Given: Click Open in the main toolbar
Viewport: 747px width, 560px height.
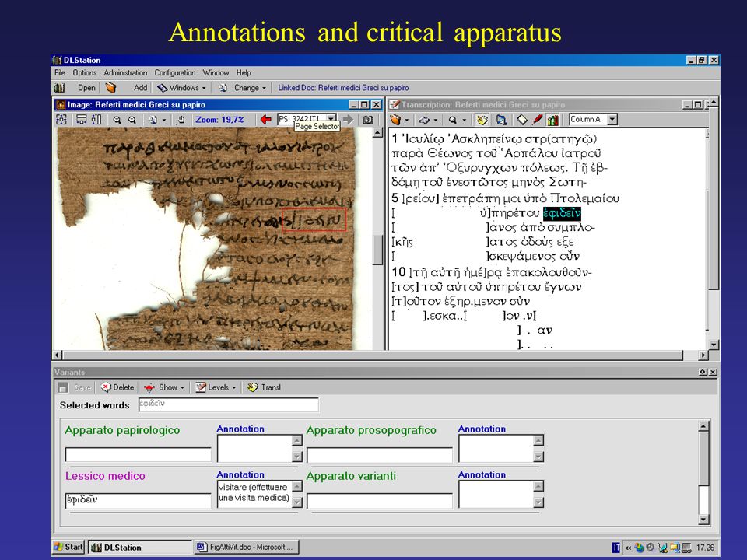Looking at the screenshot, I should click(x=86, y=88).
